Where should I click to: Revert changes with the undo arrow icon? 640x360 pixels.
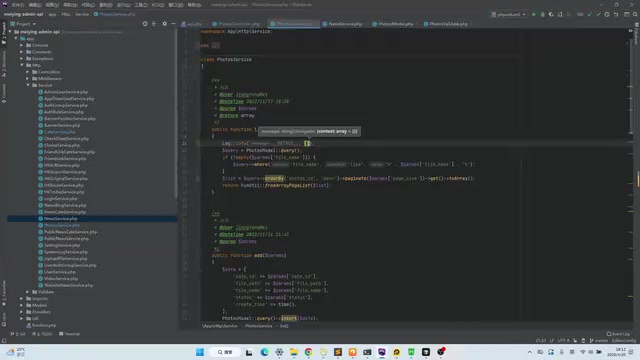(616, 14)
